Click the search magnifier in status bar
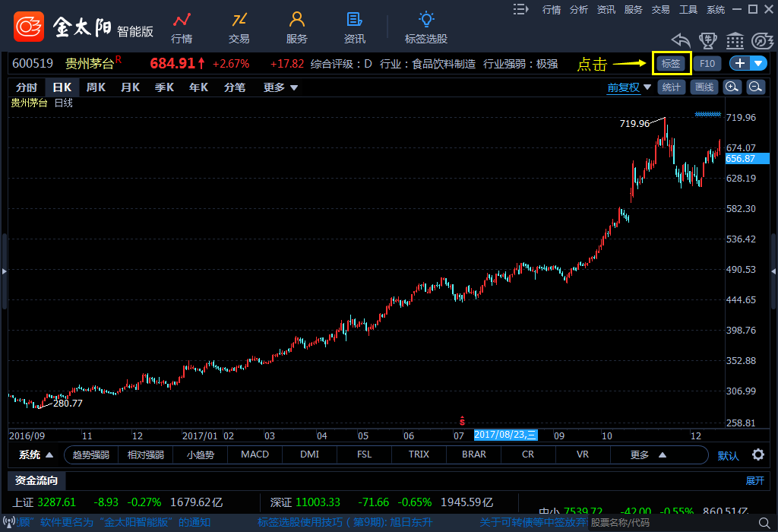Viewport: 778px width, 532px height. tap(764, 523)
